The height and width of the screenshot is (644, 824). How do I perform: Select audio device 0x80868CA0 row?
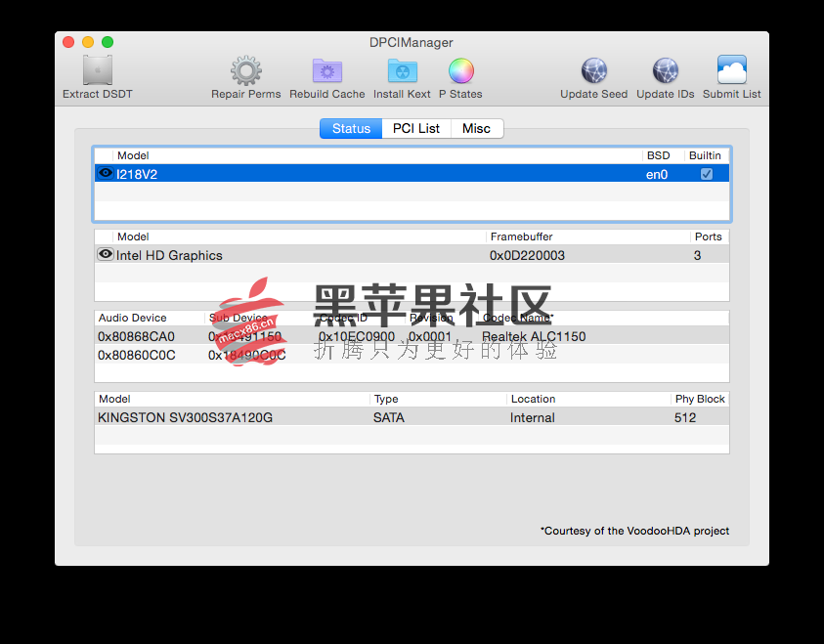(x=412, y=336)
